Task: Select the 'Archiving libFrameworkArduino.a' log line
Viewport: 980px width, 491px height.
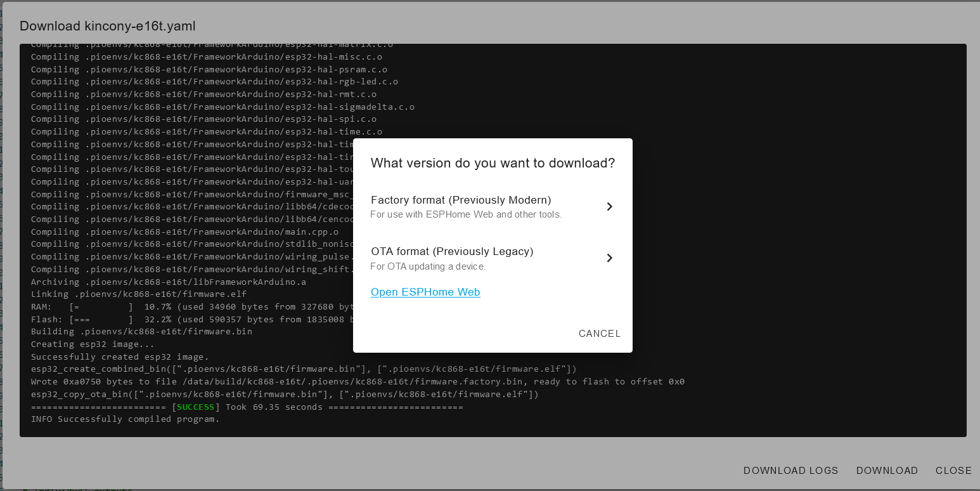Action: (x=169, y=282)
